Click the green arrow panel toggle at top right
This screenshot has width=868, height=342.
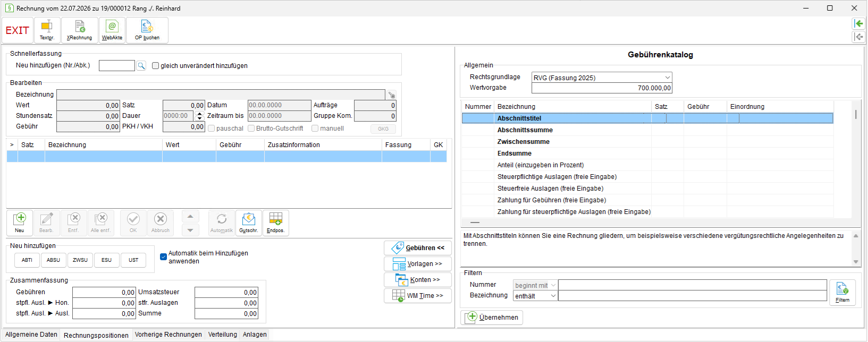coord(858,23)
